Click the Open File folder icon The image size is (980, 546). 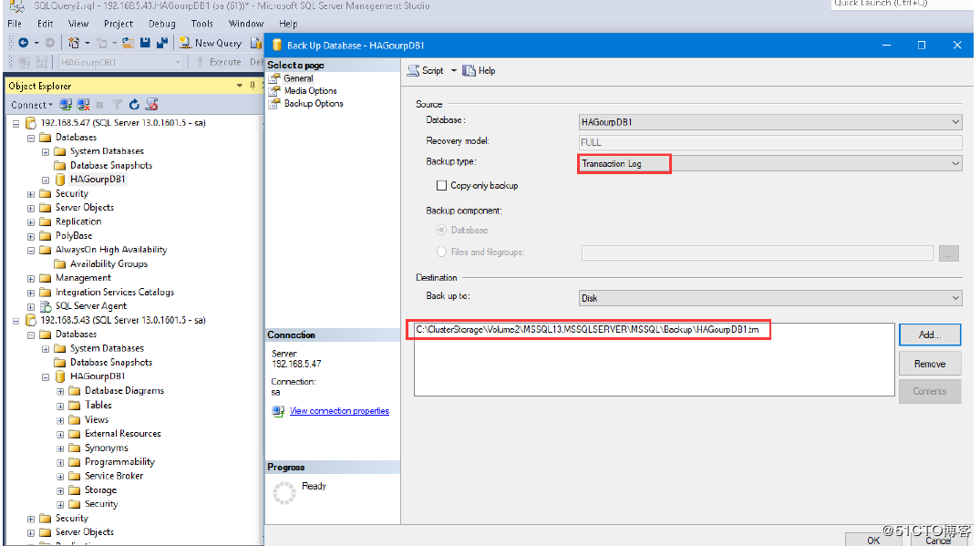coord(128,43)
